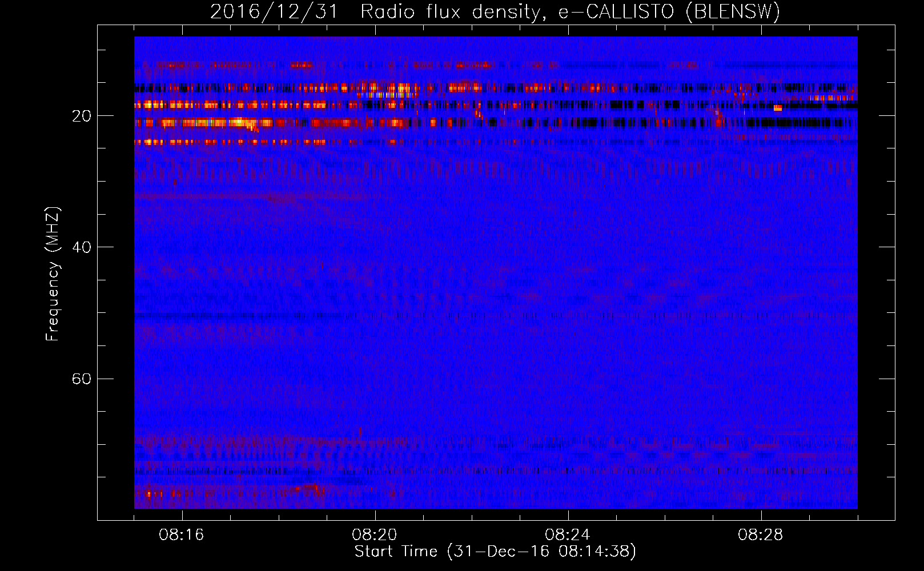Click the 60 MHz frequency tick label
This screenshot has height=571, width=924.
pos(82,379)
